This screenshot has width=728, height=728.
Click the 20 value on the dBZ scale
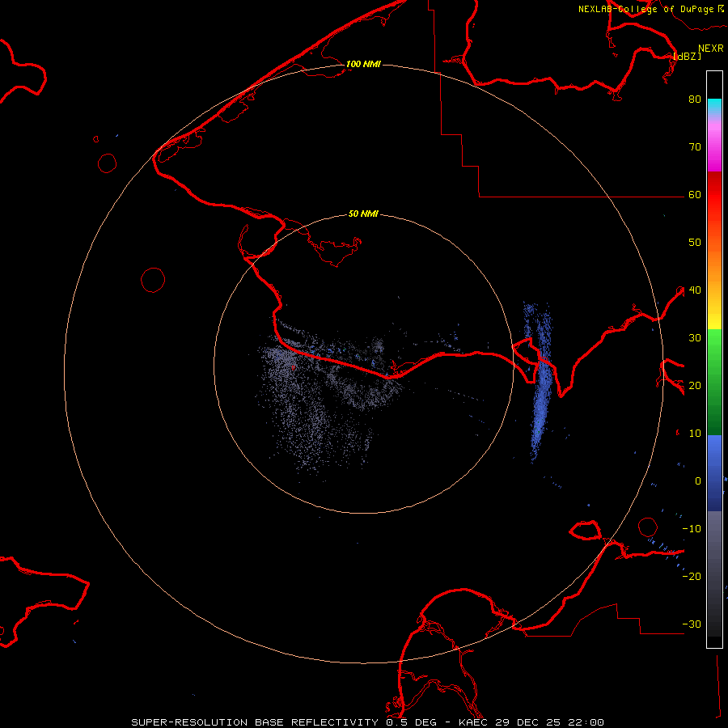point(695,385)
